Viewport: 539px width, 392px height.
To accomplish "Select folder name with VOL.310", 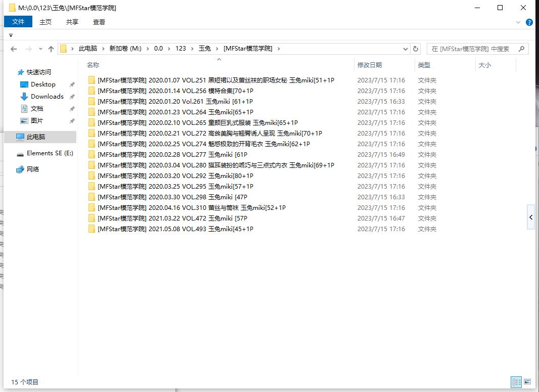I will coord(192,208).
